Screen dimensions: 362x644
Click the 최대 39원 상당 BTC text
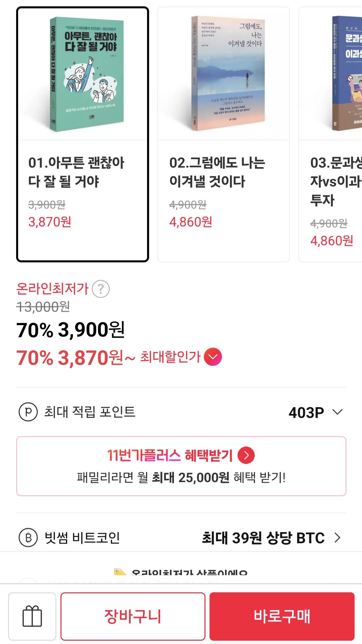(263, 538)
